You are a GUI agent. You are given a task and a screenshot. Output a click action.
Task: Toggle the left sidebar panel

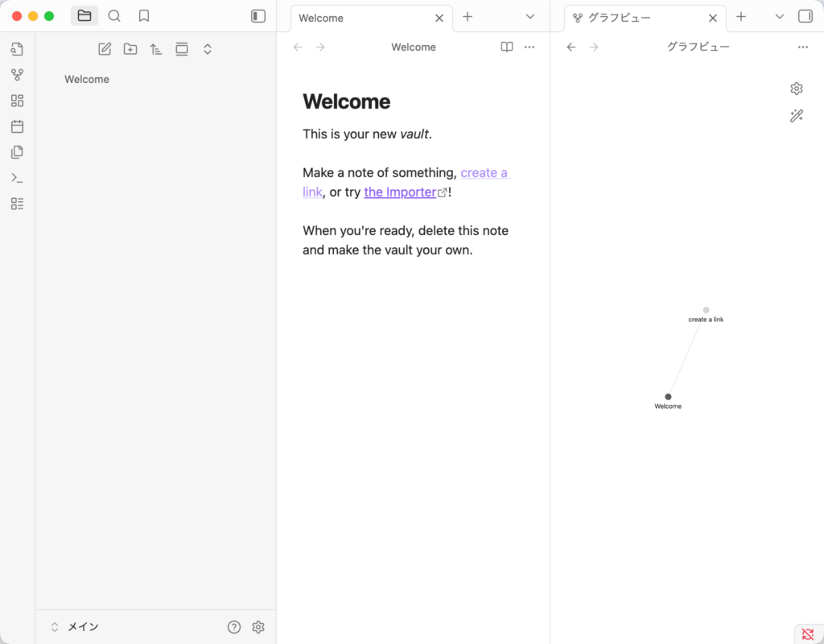click(x=258, y=16)
